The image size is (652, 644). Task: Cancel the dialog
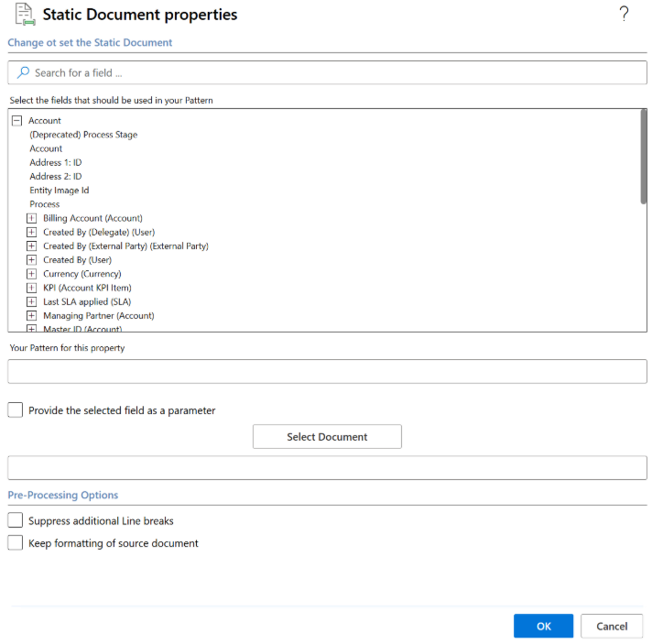point(612,626)
